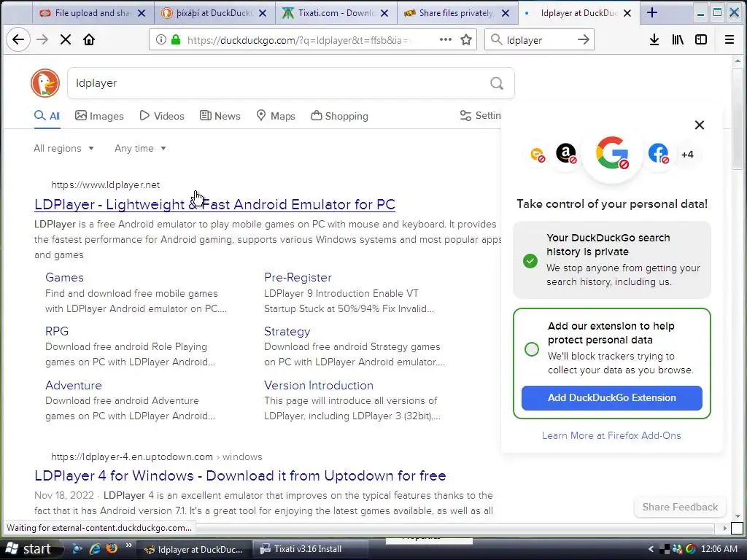This screenshot has width=747, height=560.
Task: Close the File upload and share tab
Action: (142, 13)
